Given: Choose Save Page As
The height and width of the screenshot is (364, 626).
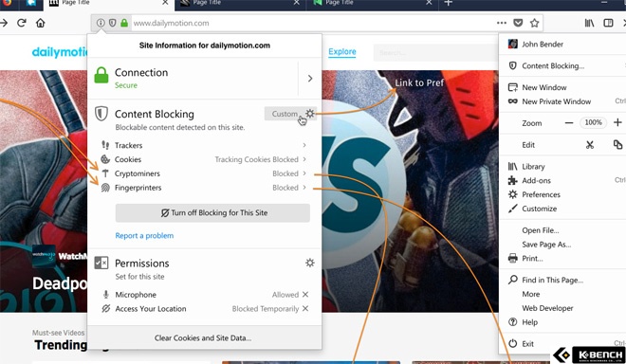Looking at the screenshot, I should pyautogui.click(x=562, y=245).
